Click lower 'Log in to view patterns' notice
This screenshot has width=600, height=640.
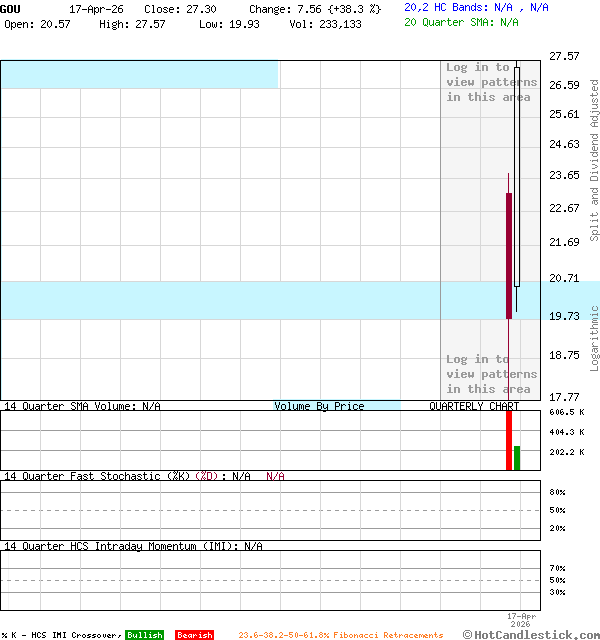[x=491, y=374]
